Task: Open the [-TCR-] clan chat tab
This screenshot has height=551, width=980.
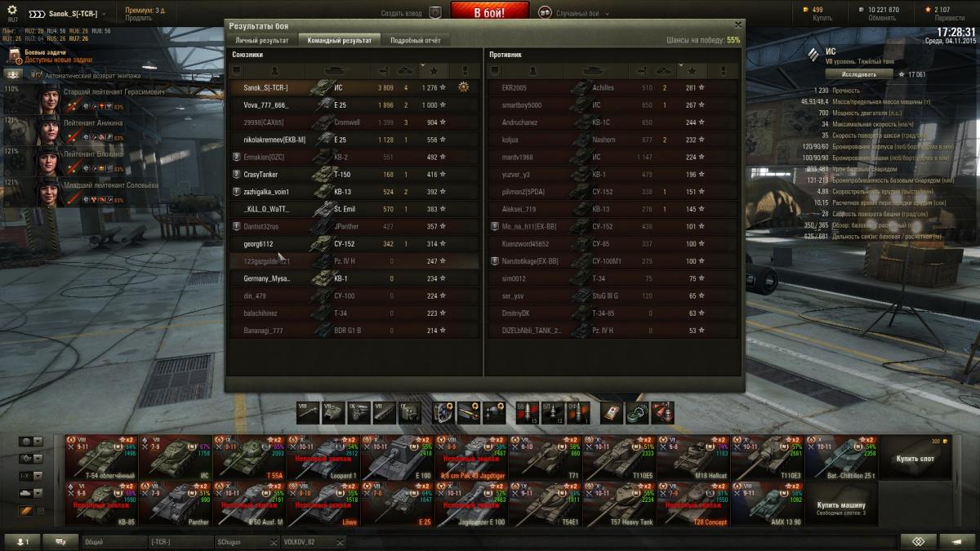Action: click(x=180, y=541)
